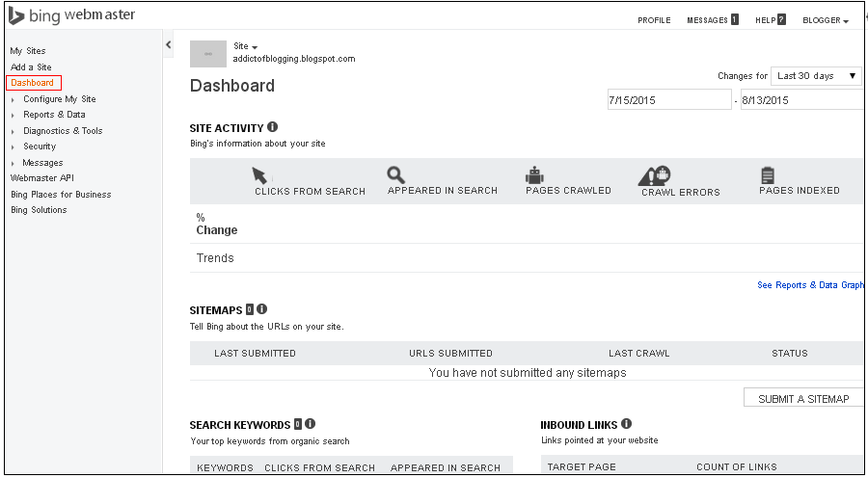The height and width of the screenshot is (478, 868).
Task: Click the Help question mark badge
Action: 781,20
